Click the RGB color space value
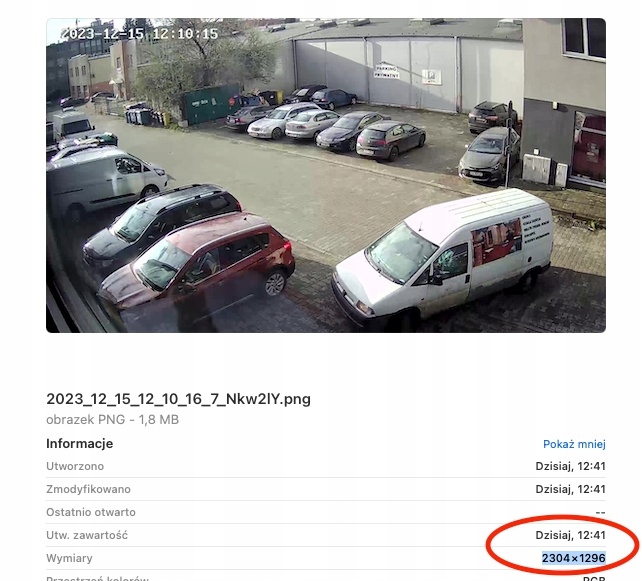The width and height of the screenshot is (642, 581). pyautogui.click(x=594, y=579)
